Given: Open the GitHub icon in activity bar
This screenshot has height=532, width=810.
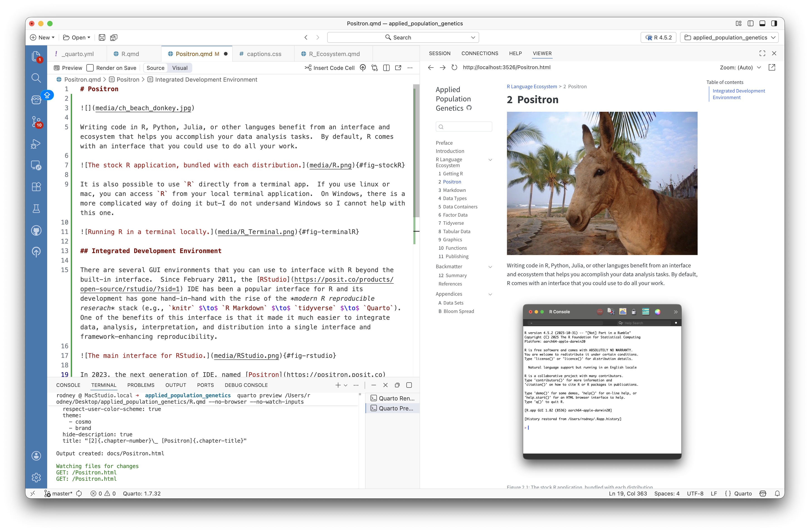Looking at the screenshot, I should [36, 230].
